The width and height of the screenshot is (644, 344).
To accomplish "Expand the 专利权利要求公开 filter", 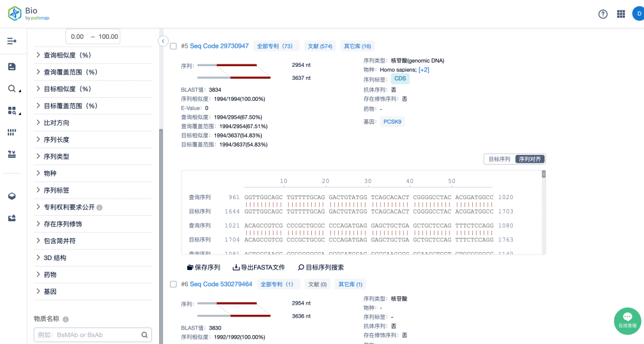I will [93, 207].
